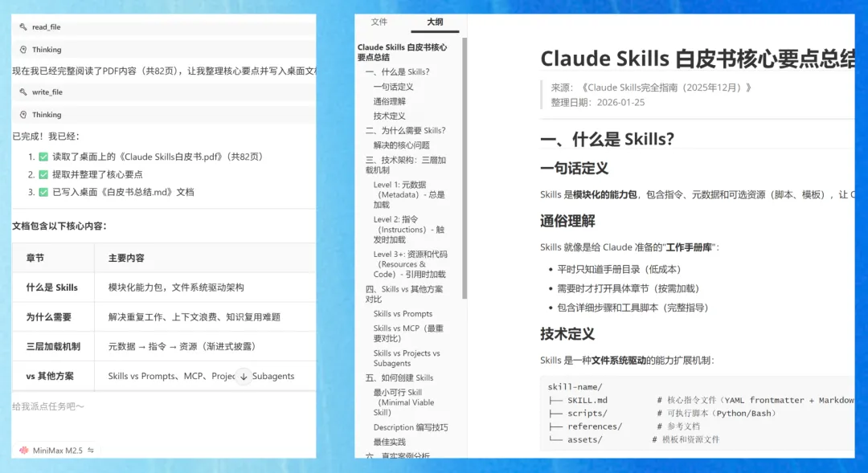Open outline title Claude Skills 白皮书核心要点总结
The width and height of the screenshot is (868, 473).
(x=403, y=52)
